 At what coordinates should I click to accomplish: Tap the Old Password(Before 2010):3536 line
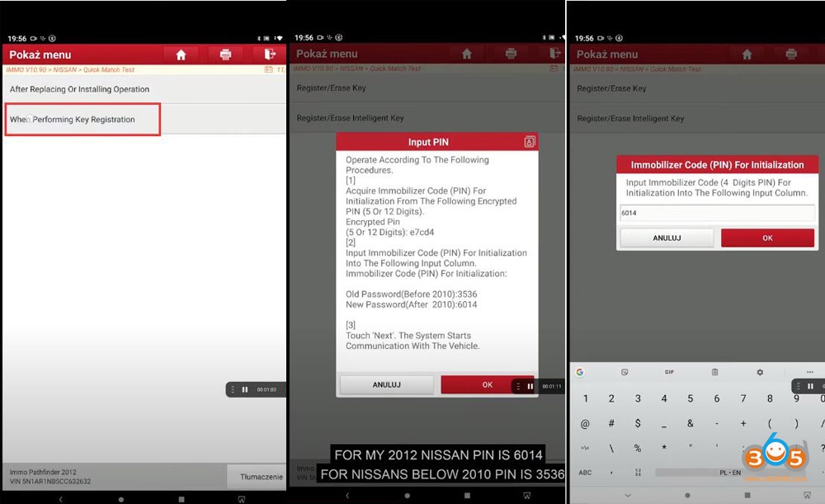(412, 294)
